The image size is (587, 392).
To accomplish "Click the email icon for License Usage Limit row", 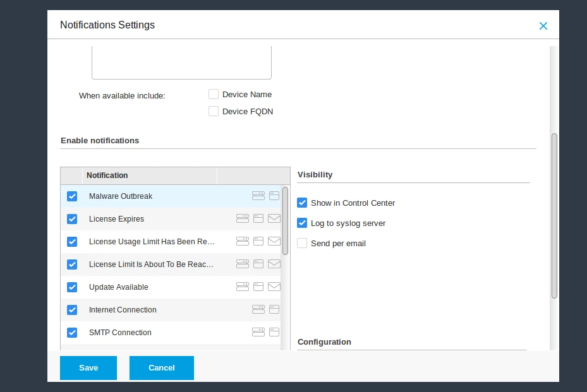I will (274, 242).
